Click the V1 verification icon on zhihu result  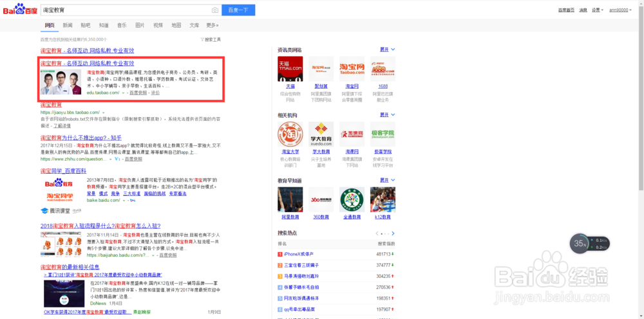(x=117, y=159)
